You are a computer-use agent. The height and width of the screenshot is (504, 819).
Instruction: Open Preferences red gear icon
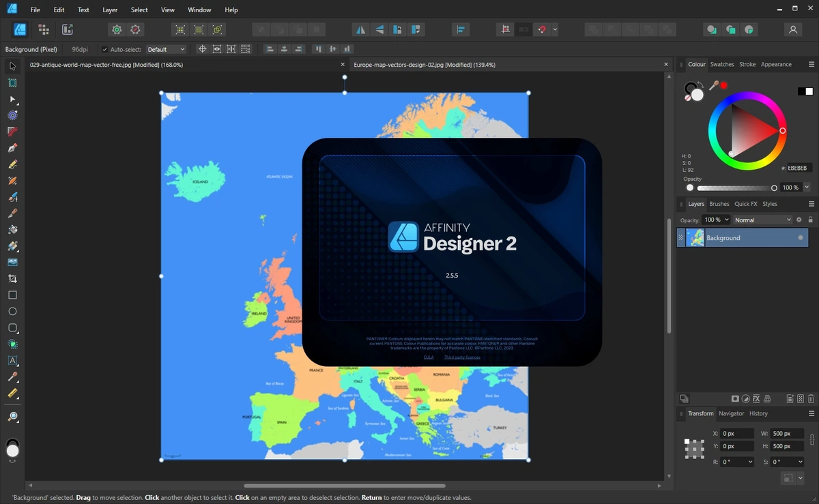135,29
